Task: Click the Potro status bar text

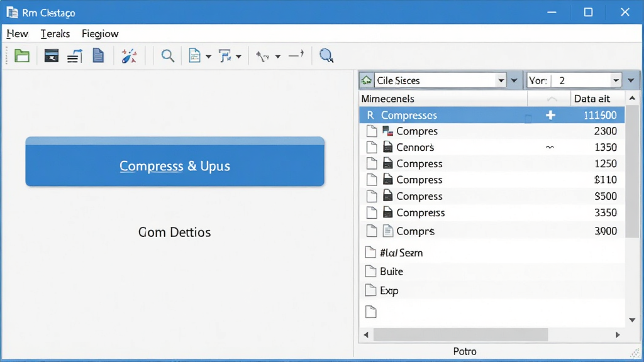Action: pyautogui.click(x=465, y=351)
